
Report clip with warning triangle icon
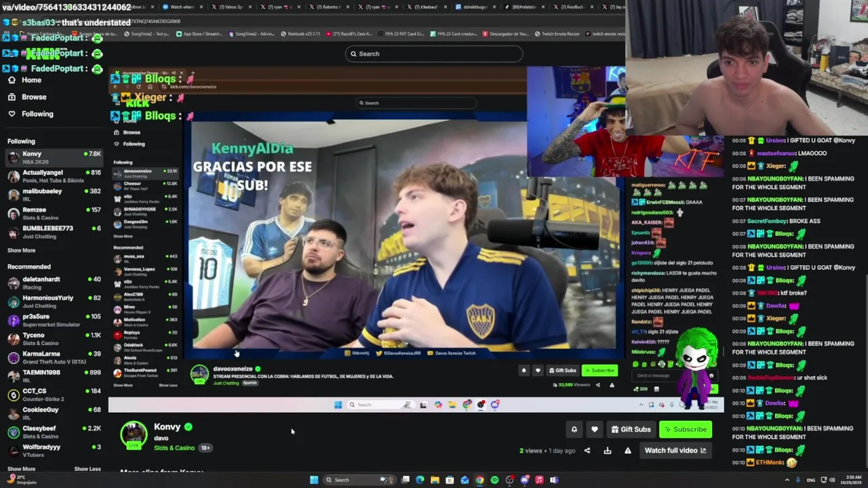click(627, 451)
